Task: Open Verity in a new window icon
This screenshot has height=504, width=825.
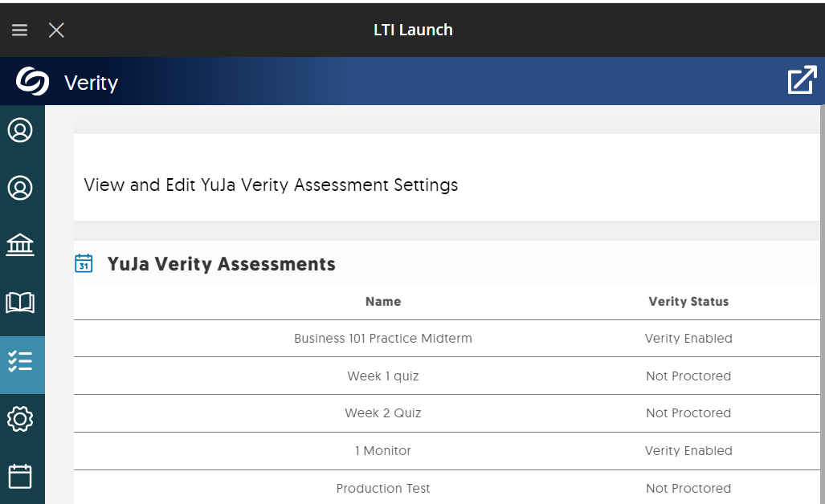Action: [x=803, y=80]
